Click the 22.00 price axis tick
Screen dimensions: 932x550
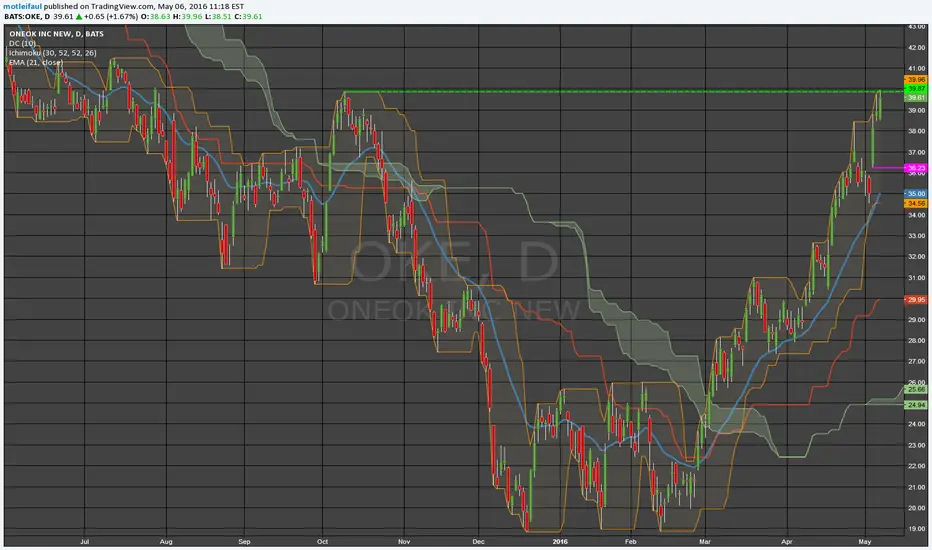click(x=916, y=466)
